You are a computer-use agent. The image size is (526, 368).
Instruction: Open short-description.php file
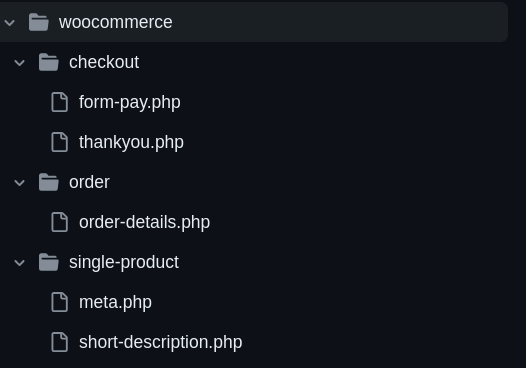[160, 342]
